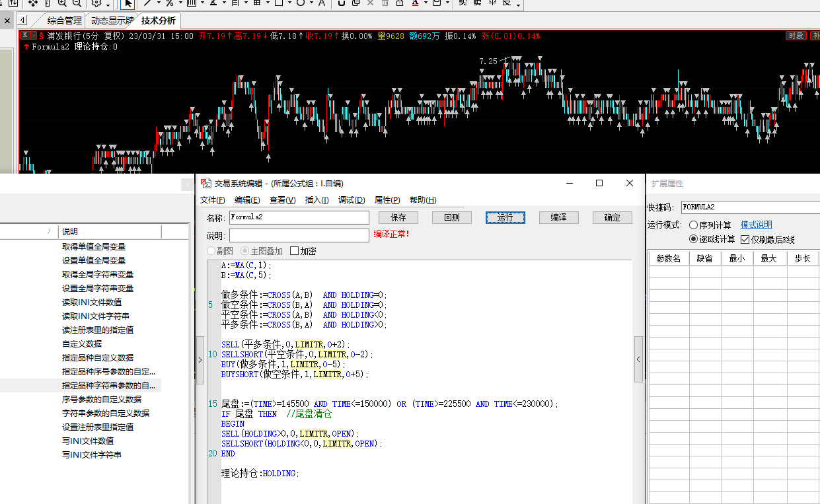
Task: Click the 时段 button on chart
Action: coord(796,36)
